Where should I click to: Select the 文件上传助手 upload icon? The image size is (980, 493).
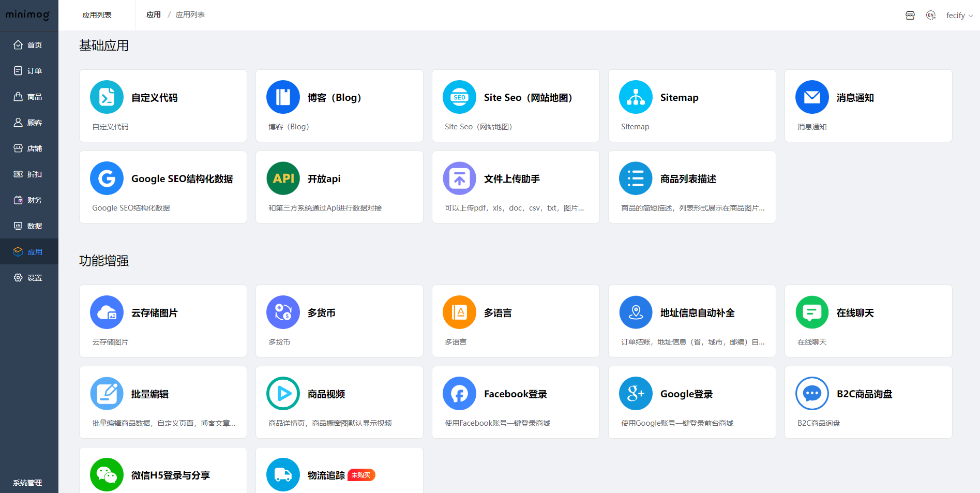(x=459, y=178)
